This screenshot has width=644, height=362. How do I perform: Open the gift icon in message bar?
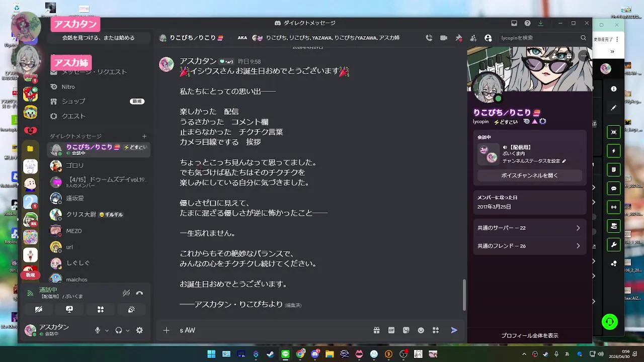point(376,330)
